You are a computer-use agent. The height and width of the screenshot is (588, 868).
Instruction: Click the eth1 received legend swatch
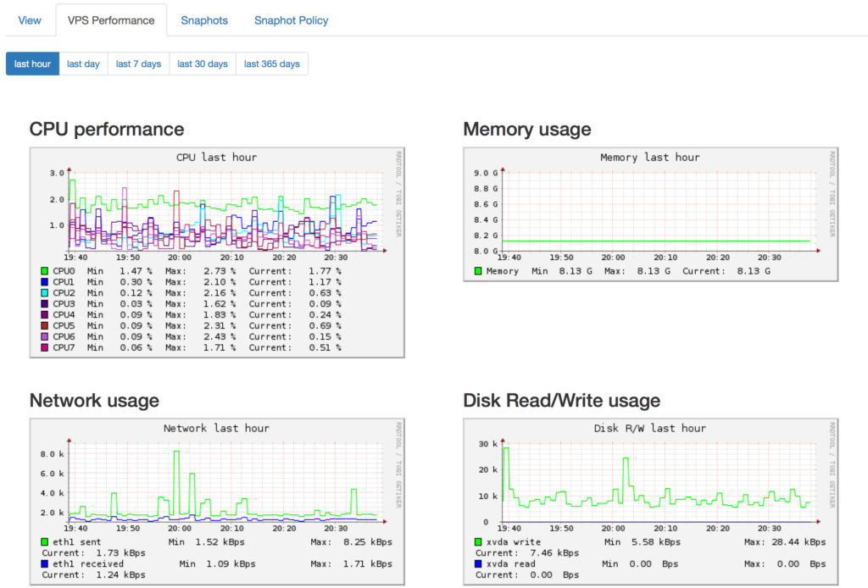coord(44,563)
